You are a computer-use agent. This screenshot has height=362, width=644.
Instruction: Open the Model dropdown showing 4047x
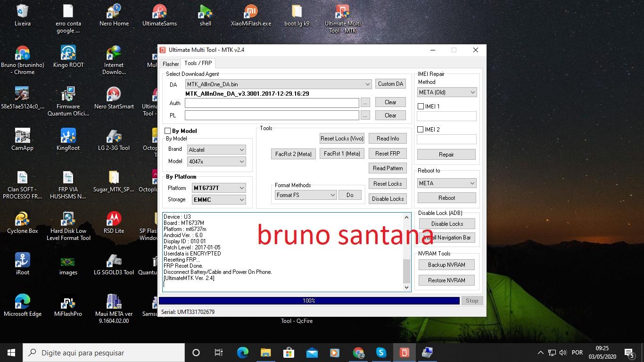(216, 161)
